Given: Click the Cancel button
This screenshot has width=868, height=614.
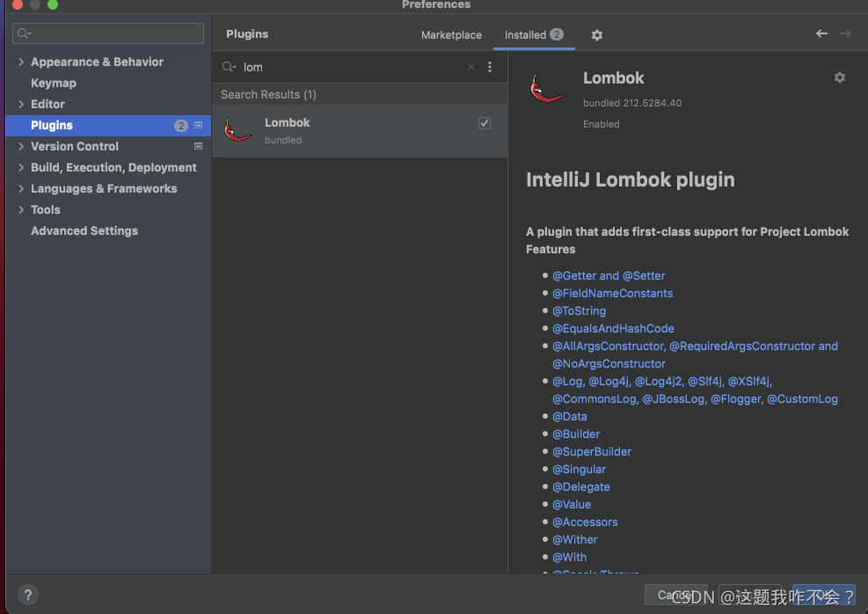Looking at the screenshot, I should pyautogui.click(x=676, y=596).
